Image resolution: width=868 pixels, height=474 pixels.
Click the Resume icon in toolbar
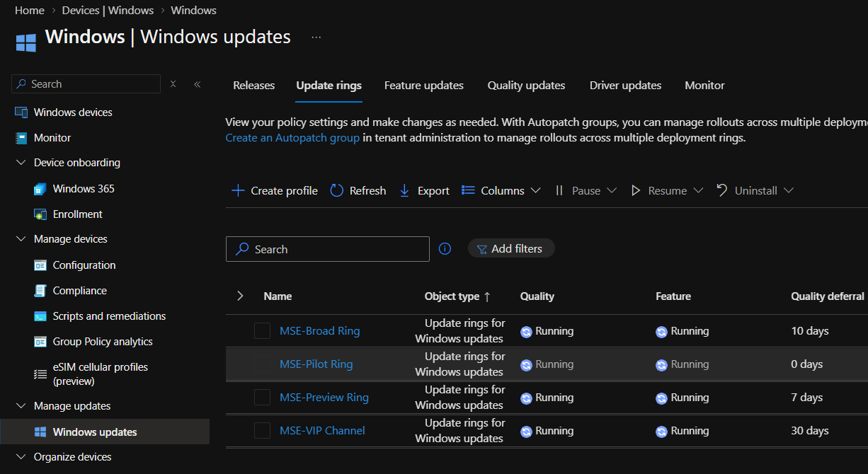[x=635, y=190]
